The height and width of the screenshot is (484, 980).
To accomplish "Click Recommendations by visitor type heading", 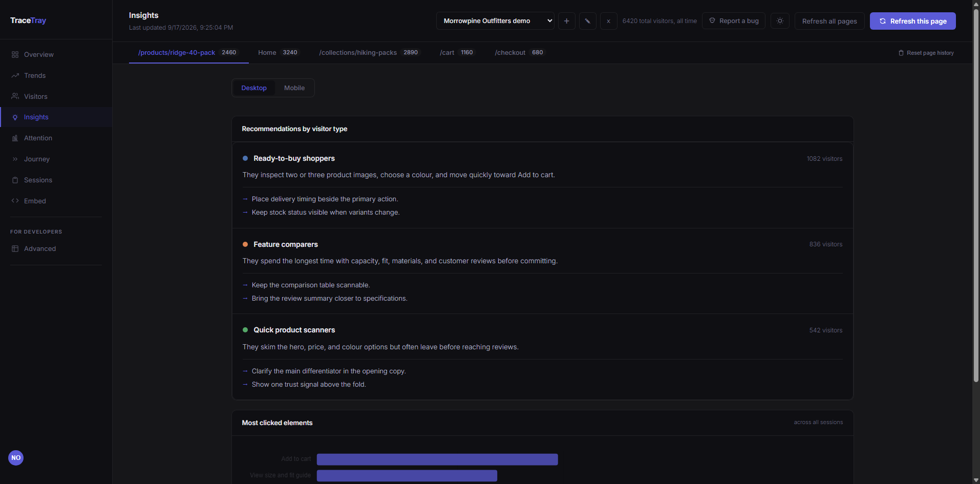I will click(x=294, y=129).
